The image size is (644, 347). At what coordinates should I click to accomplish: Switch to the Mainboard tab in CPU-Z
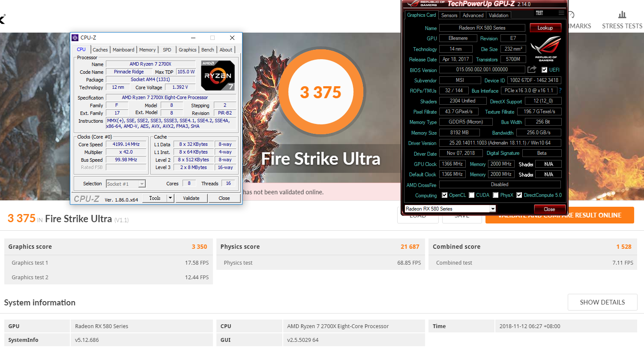click(x=123, y=50)
